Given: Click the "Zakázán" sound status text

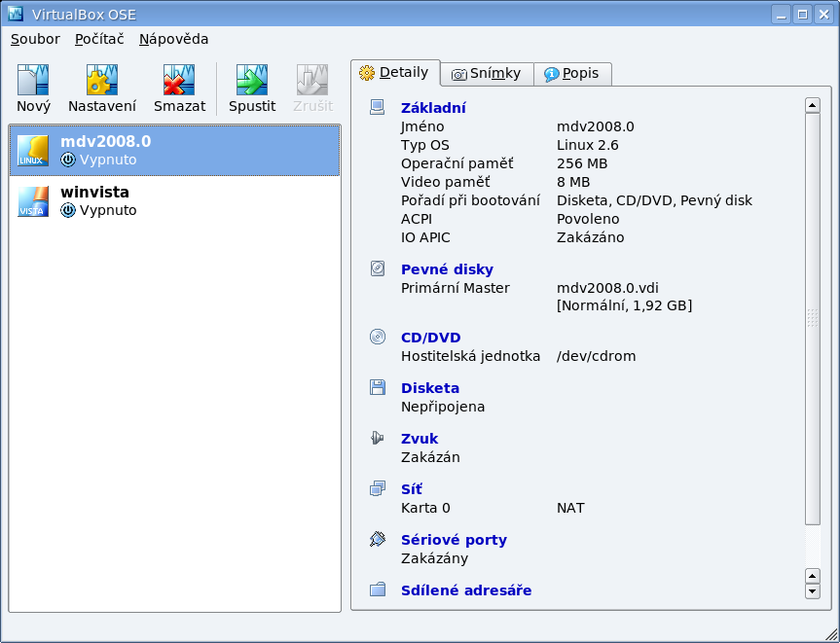Looking at the screenshot, I should [430, 456].
